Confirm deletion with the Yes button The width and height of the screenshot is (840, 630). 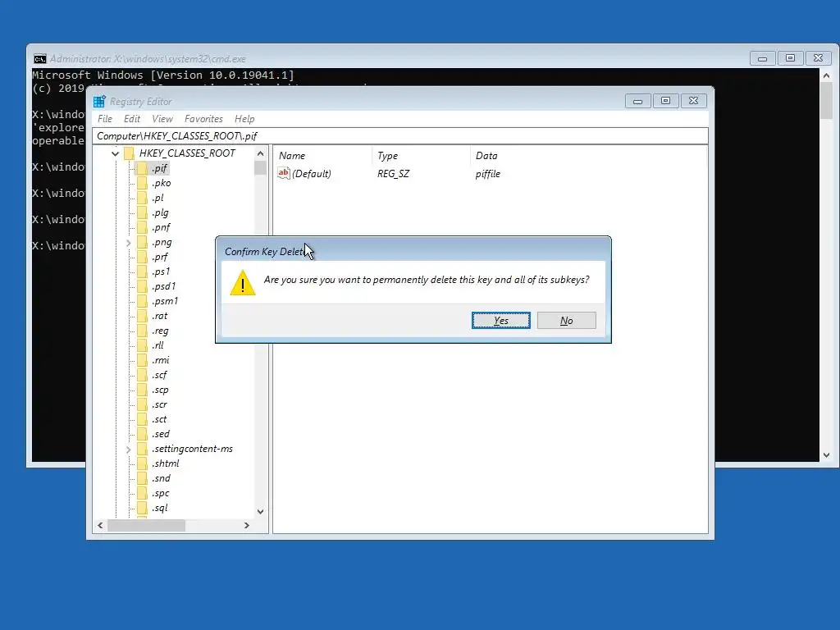click(x=501, y=321)
